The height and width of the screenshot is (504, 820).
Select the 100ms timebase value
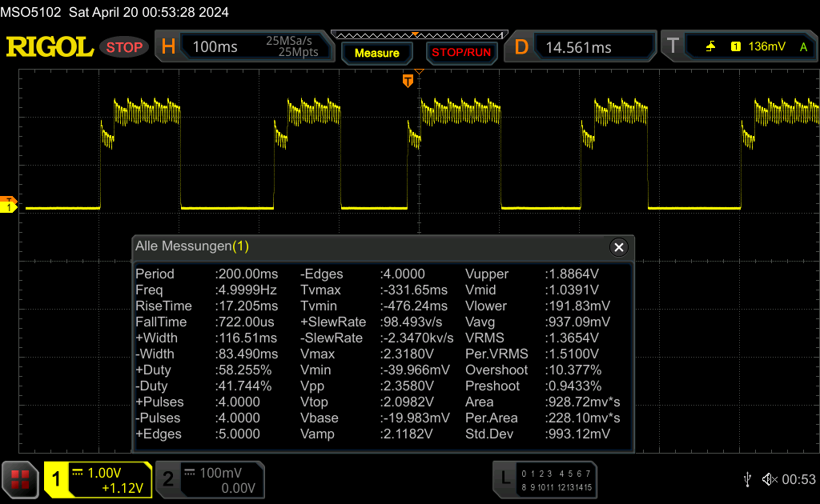click(215, 47)
